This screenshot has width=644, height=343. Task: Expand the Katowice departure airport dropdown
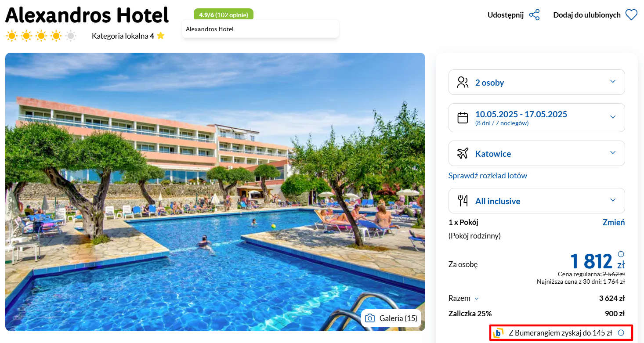click(537, 153)
